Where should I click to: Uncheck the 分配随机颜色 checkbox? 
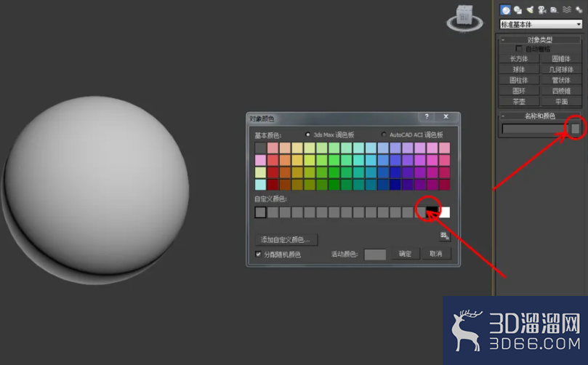(x=258, y=254)
